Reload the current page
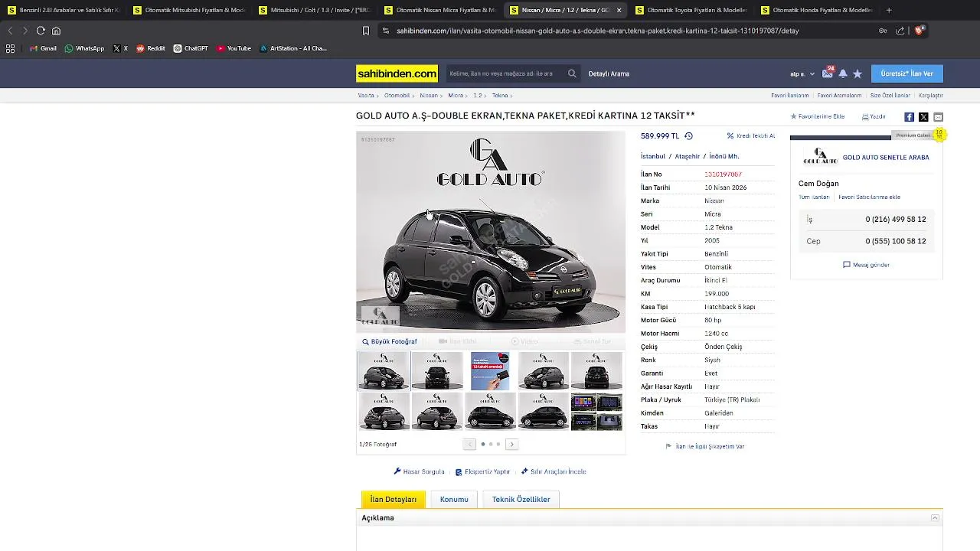 (x=41, y=31)
